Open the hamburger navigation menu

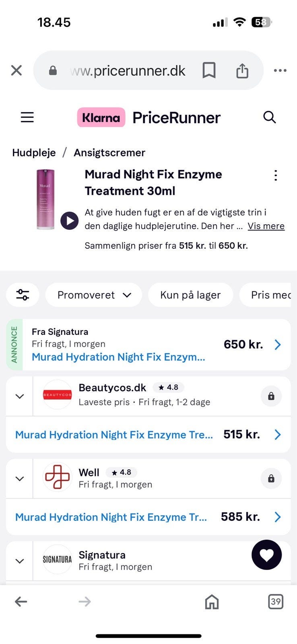click(27, 118)
